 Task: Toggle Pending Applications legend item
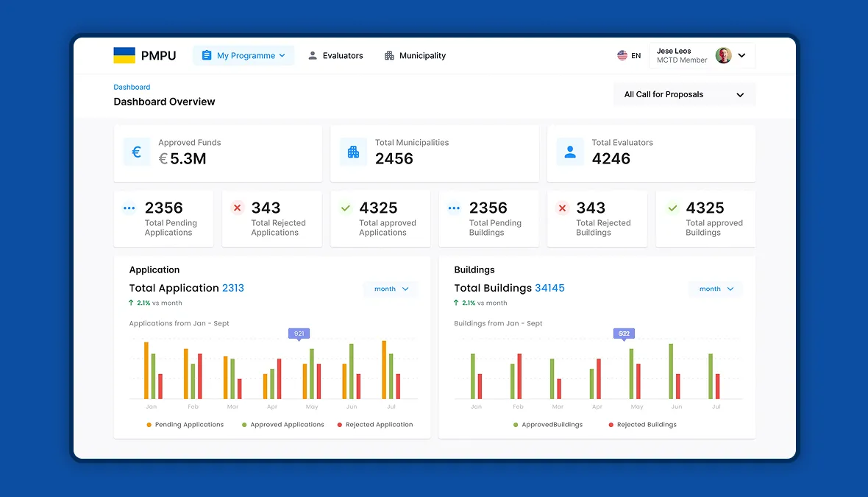pos(185,424)
